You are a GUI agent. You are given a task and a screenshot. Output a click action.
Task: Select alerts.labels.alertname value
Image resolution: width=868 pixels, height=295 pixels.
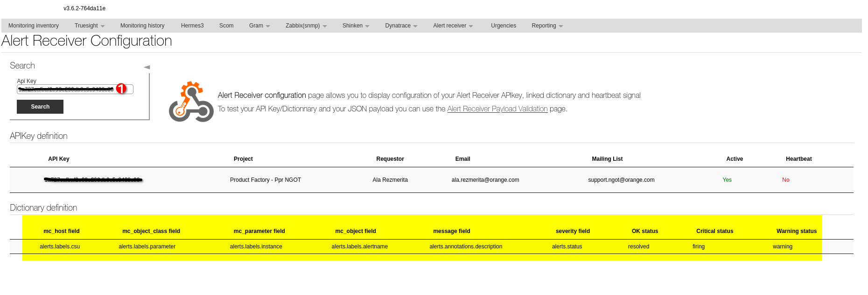click(x=360, y=247)
